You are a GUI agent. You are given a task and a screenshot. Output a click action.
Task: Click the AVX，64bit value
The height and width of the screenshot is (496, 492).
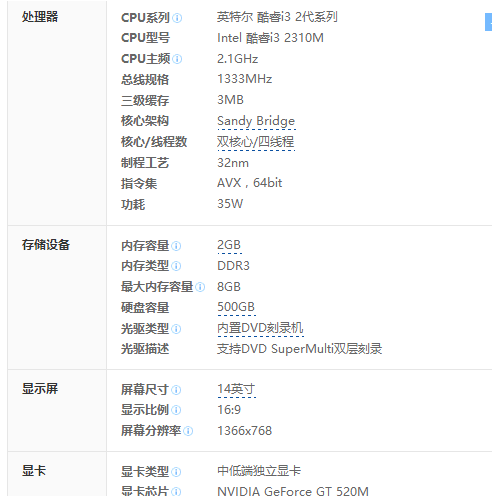coord(250,183)
